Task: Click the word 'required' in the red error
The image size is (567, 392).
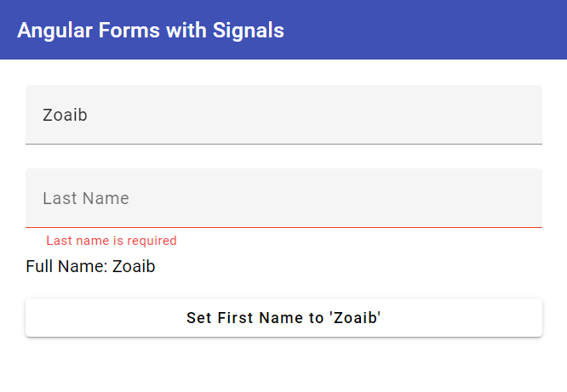Action: [x=152, y=241]
